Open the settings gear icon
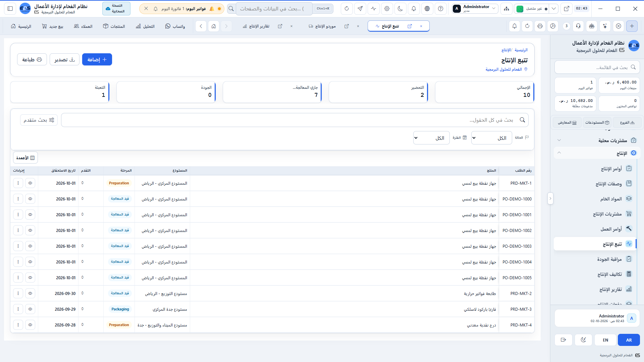 [387, 9]
